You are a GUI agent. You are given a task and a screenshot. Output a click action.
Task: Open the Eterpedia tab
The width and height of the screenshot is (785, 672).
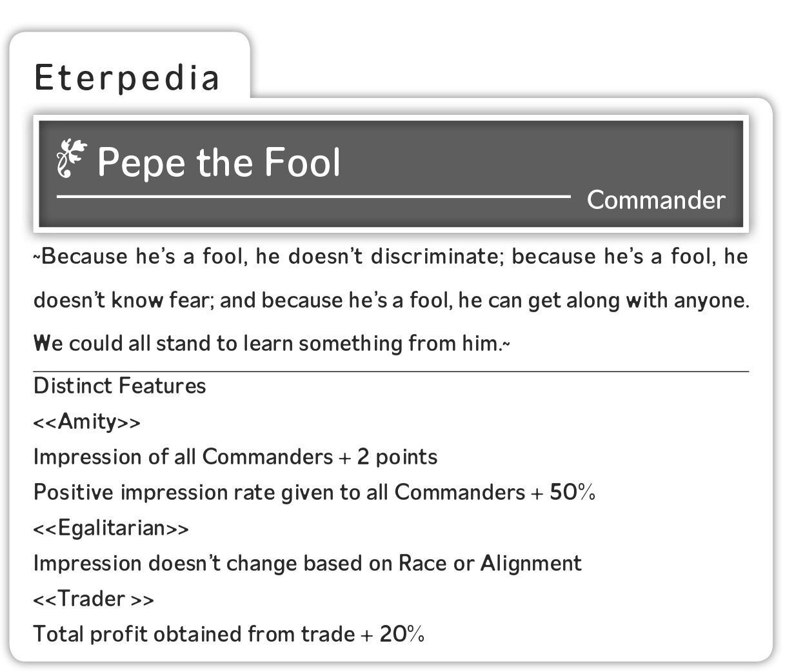pos(127,77)
